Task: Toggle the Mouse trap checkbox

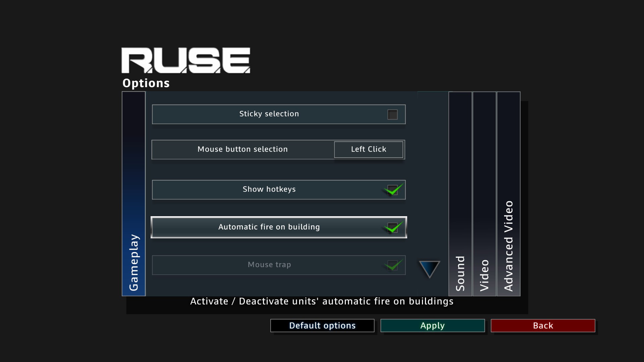Action: point(392,265)
